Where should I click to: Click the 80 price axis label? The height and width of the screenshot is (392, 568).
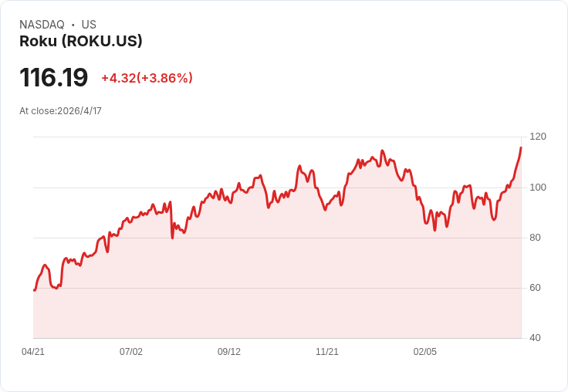coord(535,238)
